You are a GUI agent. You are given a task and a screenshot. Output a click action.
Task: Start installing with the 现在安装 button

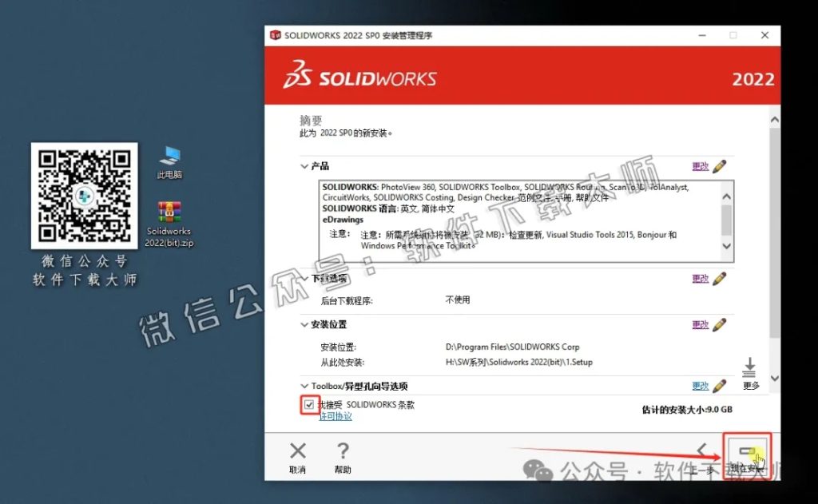click(x=749, y=453)
